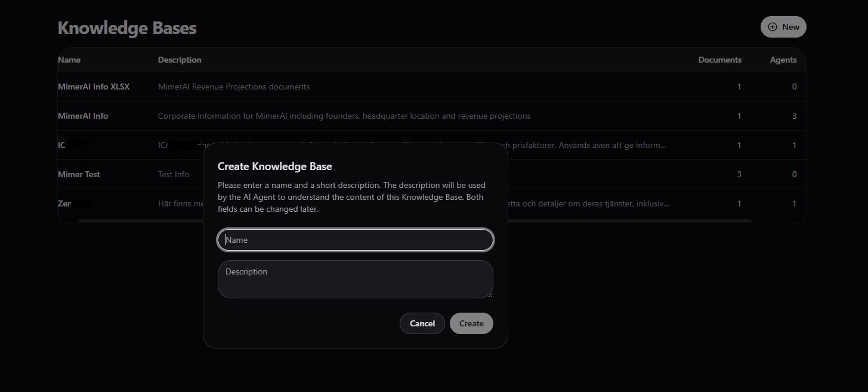868x392 pixels.
Task: Focus the Name input field
Action: point(356,240)
